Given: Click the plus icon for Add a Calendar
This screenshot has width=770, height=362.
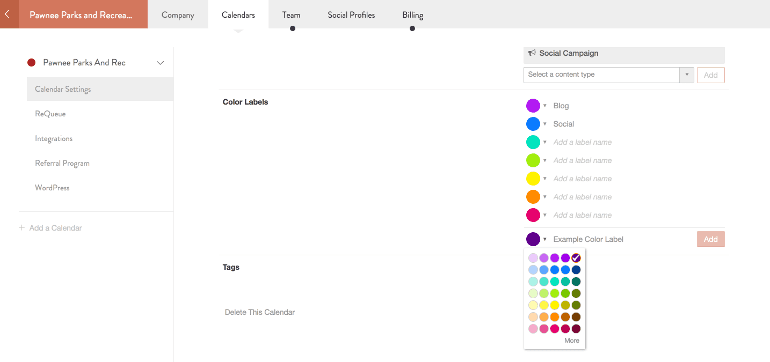Looking at the screenshot, I should pyautogui.click(x=22, y=228).
